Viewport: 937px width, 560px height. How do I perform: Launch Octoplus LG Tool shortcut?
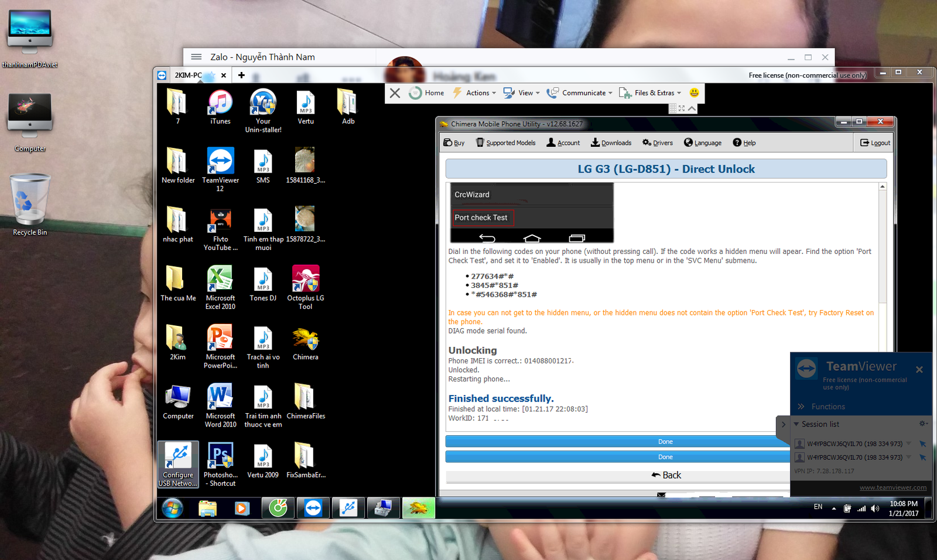[306, 287]
